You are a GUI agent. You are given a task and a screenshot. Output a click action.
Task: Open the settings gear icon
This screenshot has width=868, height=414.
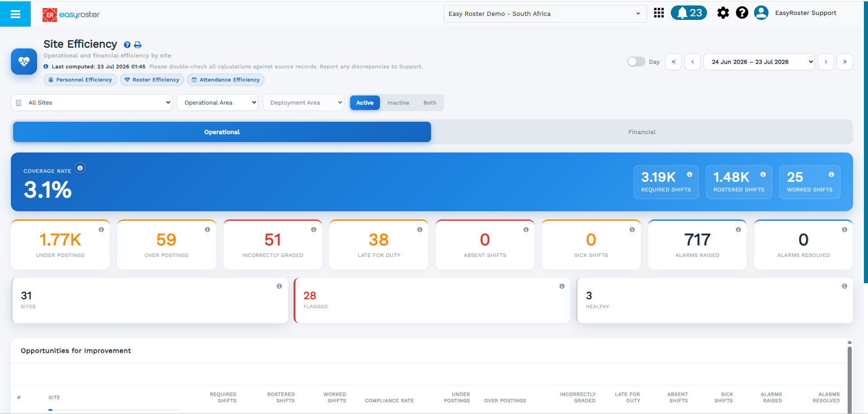[x=723, y=13]
